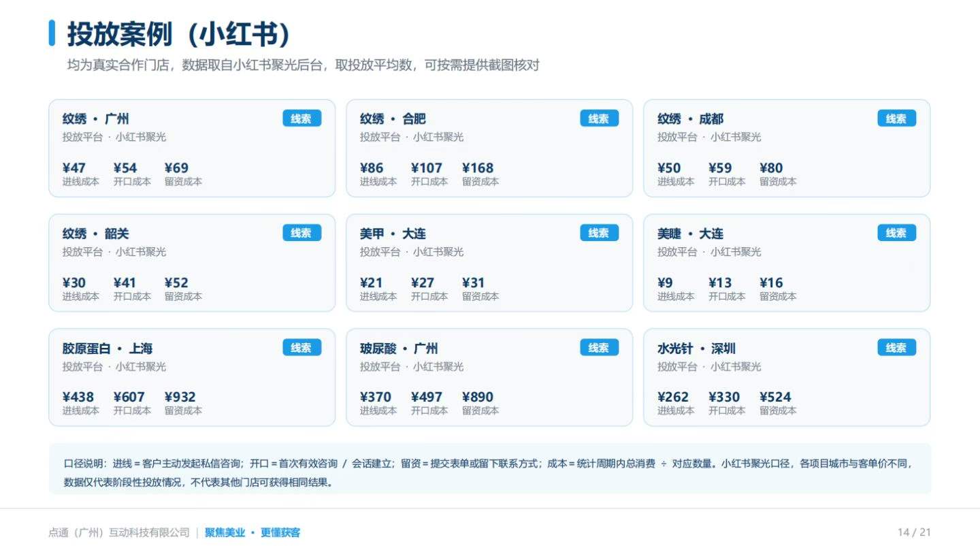The image size is (980, 546).
Task: Click the footer slogan 聚焦美业・更懂获客
Action: pos(252,532)
